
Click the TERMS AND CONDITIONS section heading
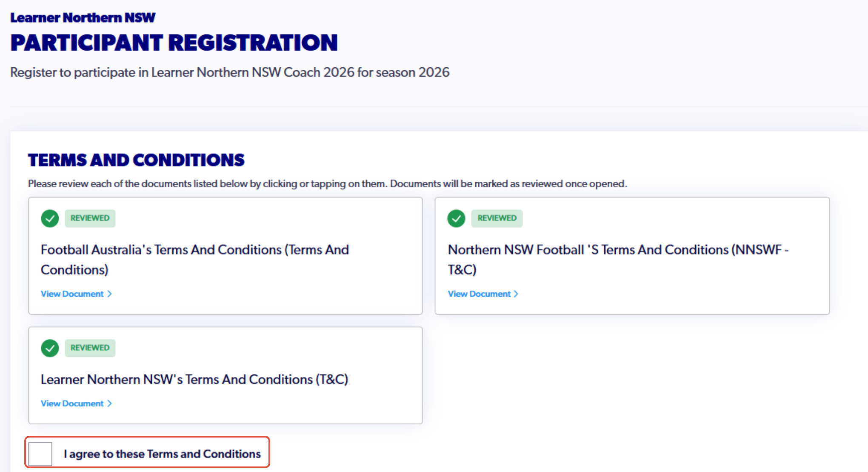click(136, 160)
